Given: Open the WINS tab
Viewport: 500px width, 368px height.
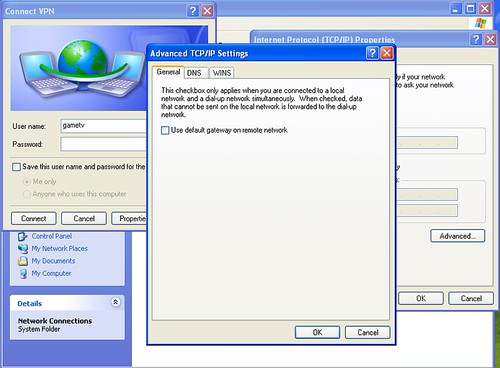Looking at the screenshot, I should [222, 73].
